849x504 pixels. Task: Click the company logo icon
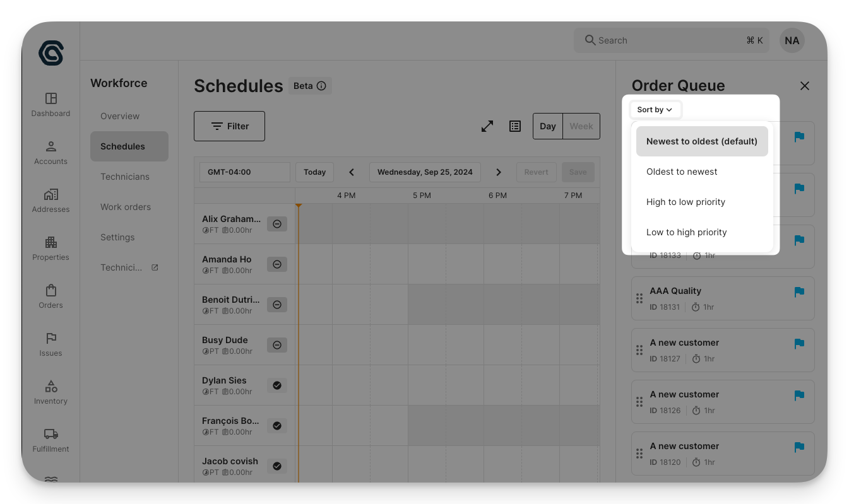click(x=51, y=53)
